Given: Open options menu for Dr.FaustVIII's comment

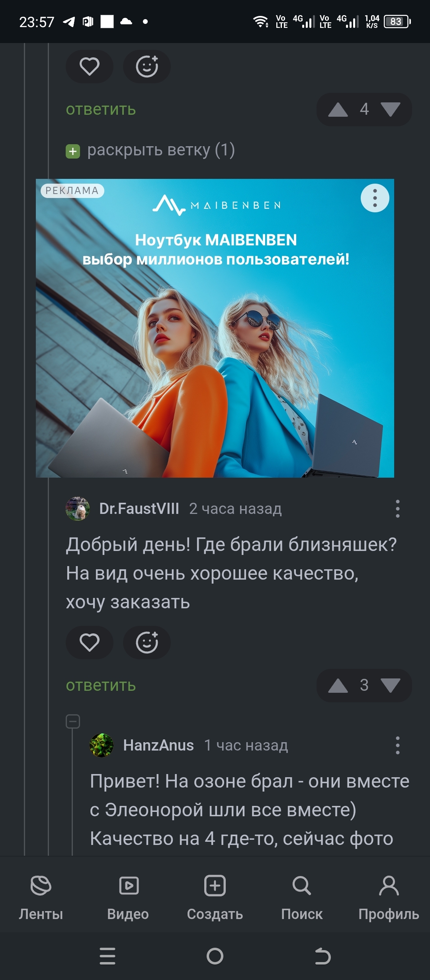Looking at the screenshot, I should click(397, 509).
